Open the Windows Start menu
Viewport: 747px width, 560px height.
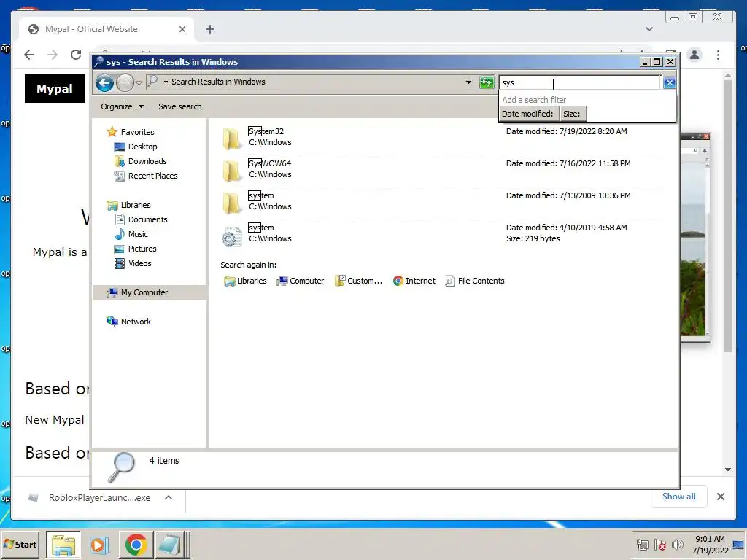(x=20, y=544)
